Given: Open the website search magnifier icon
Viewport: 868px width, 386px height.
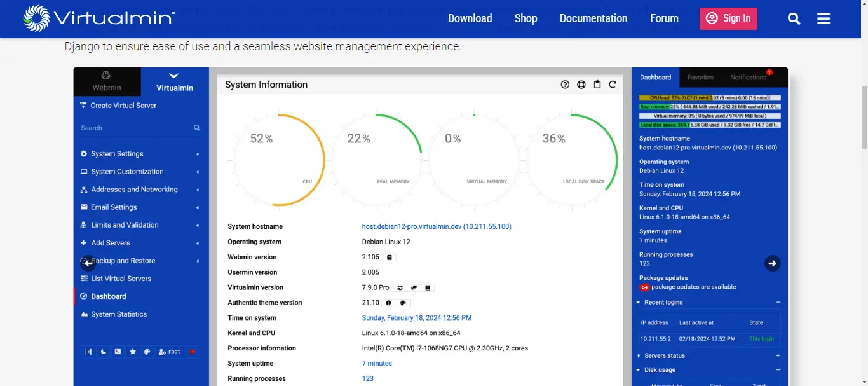Looking at the screenshot, I should [794, 18].
